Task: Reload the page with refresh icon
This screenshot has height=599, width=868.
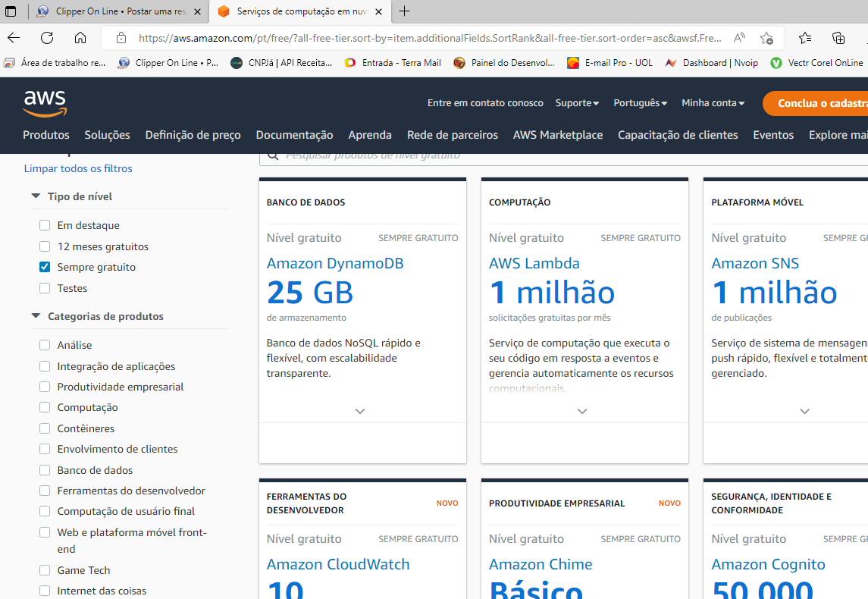Action: pyautogui.click(x=47, y=38)
